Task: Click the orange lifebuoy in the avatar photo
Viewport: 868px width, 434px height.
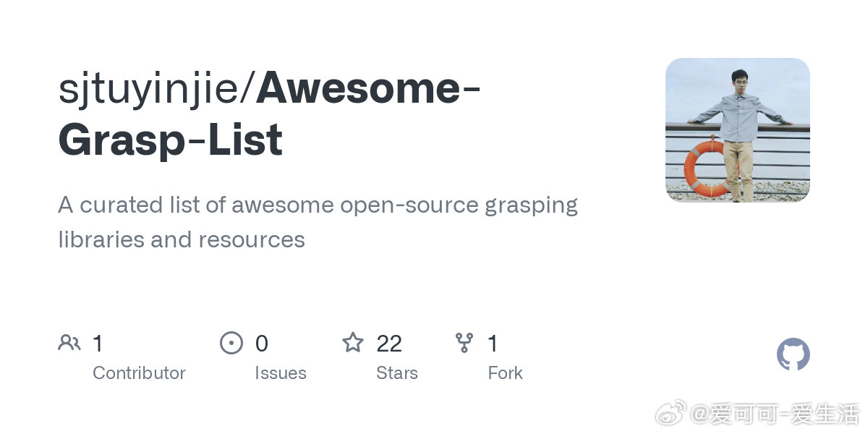Action: (x=705, y=169)
